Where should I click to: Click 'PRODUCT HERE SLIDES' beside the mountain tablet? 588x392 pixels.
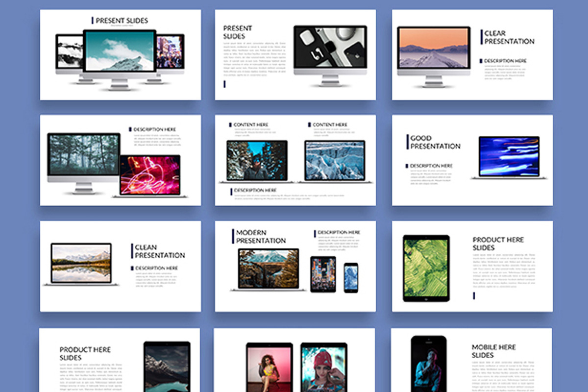coord(85,354)
